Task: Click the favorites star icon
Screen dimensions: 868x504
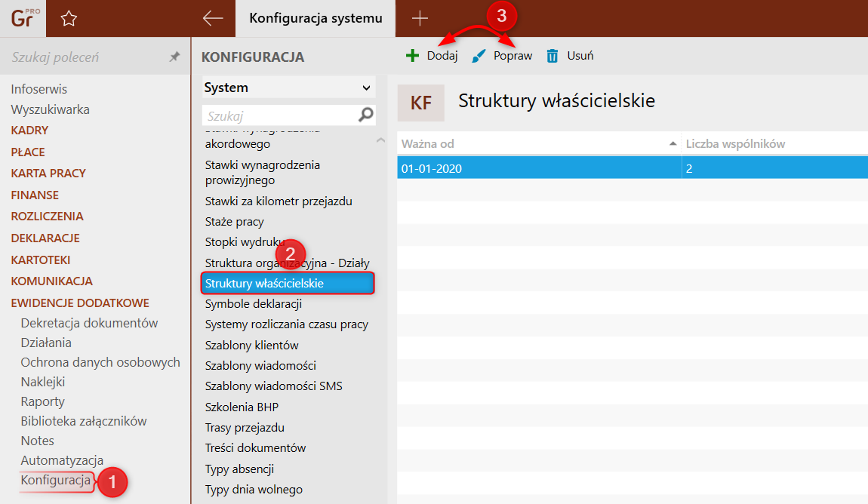Action: click(x=69, y=19)
